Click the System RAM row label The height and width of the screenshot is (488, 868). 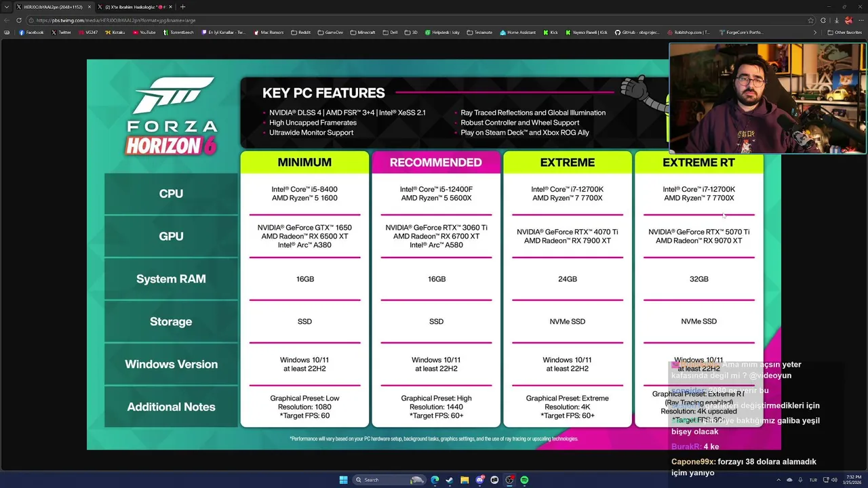click(x=171, y=279)
